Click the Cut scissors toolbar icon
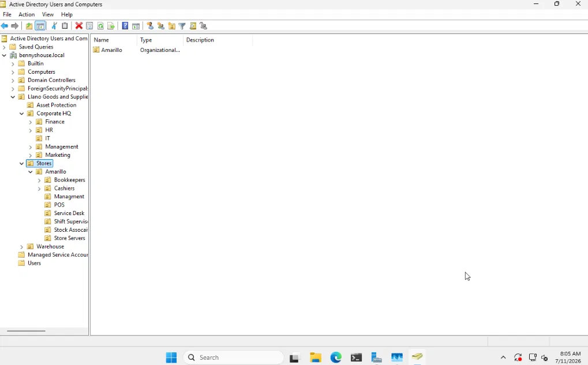 54,26
